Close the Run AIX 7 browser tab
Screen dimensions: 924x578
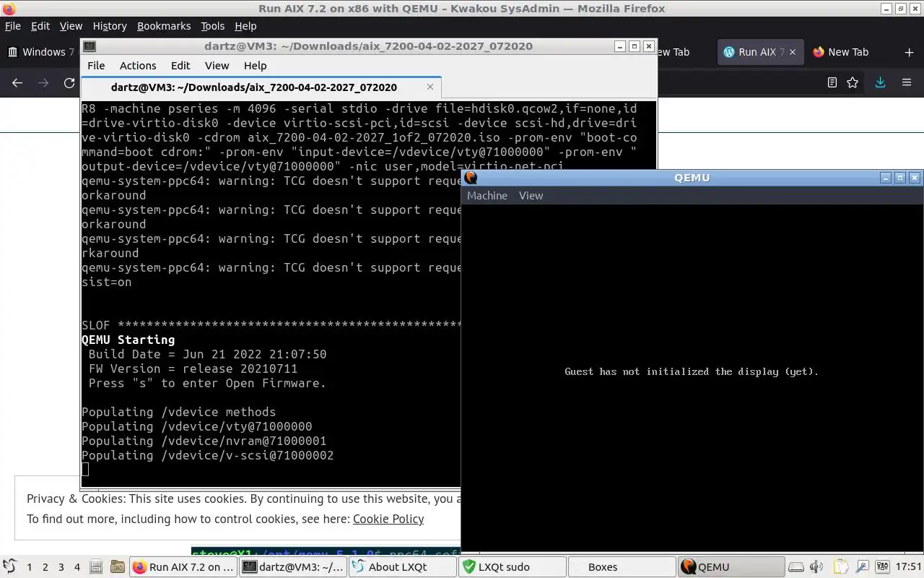coord(793,52)
